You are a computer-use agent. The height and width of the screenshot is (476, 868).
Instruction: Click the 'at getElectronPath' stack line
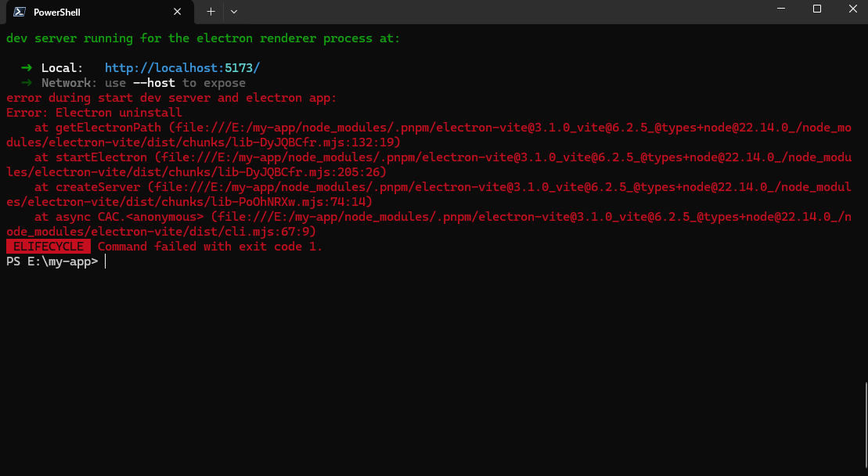pos(429,135)
